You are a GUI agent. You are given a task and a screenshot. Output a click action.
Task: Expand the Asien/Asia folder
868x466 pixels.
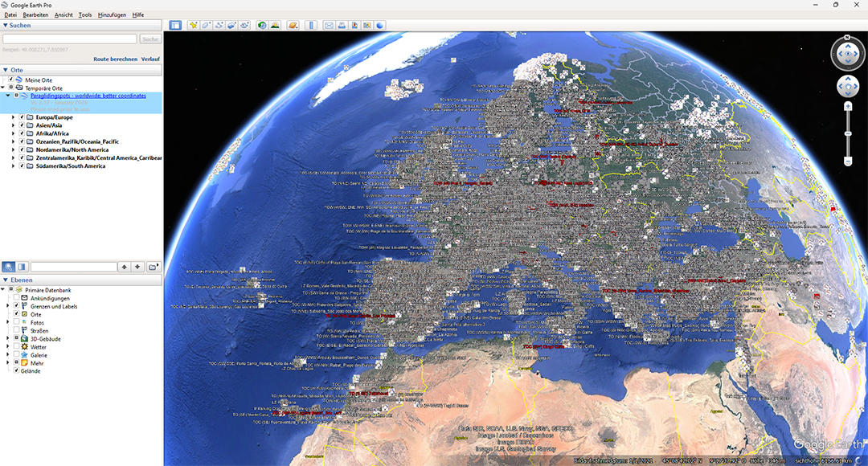click(x=13, y=125)
